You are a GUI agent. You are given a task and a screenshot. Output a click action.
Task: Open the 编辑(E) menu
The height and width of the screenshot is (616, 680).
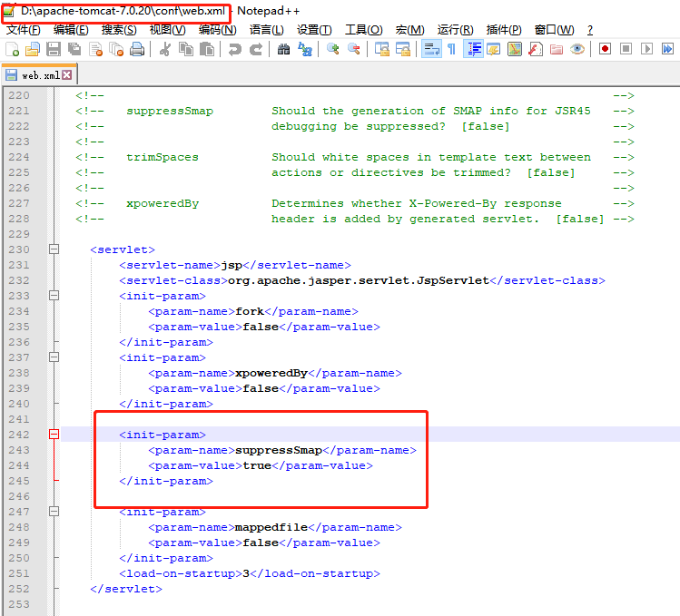[71, 30]
